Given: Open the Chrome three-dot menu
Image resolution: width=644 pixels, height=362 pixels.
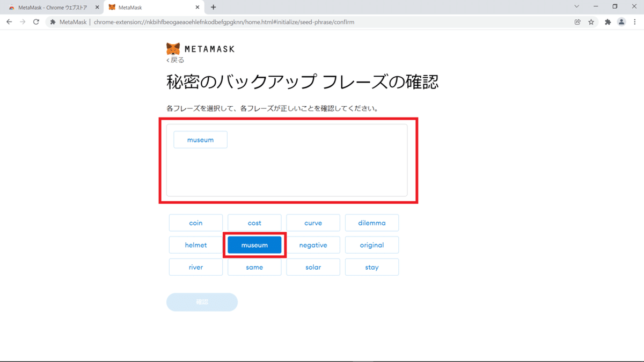Looking at the screenshot, I should [635, 22].
